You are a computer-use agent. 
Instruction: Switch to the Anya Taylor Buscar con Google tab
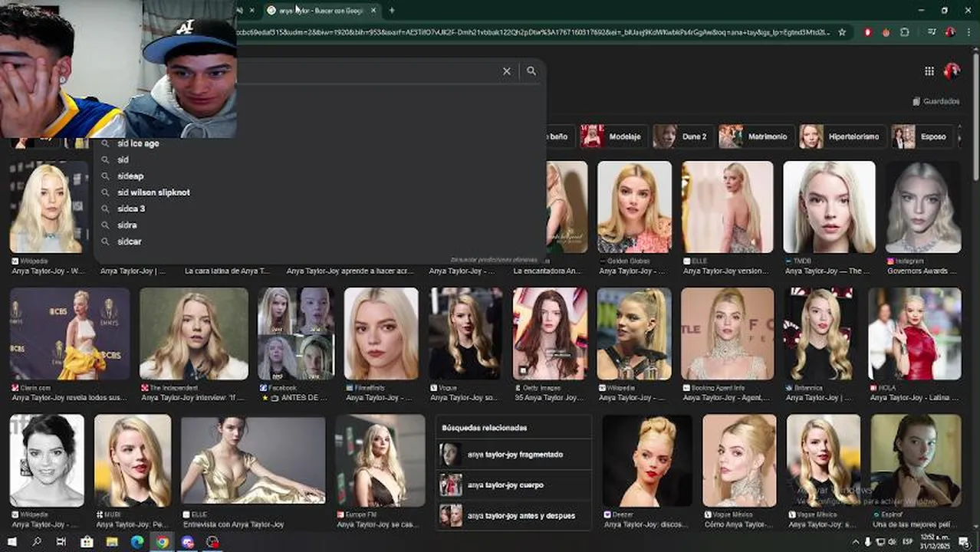click(x=322, y=10)
